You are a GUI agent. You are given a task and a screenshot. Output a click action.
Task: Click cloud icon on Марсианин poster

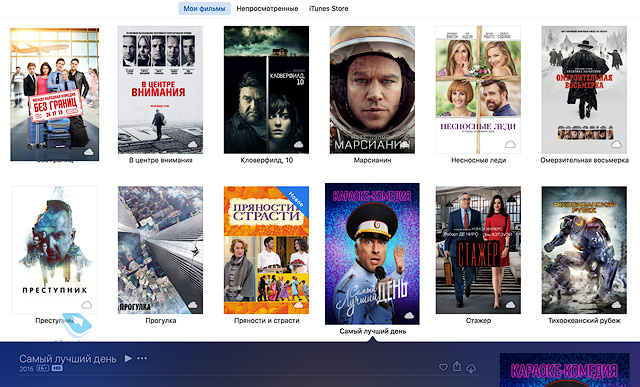(405, 144)
